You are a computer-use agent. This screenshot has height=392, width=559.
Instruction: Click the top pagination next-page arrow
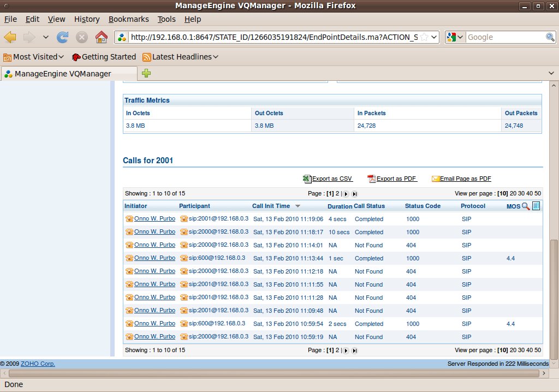coord(346,194)
